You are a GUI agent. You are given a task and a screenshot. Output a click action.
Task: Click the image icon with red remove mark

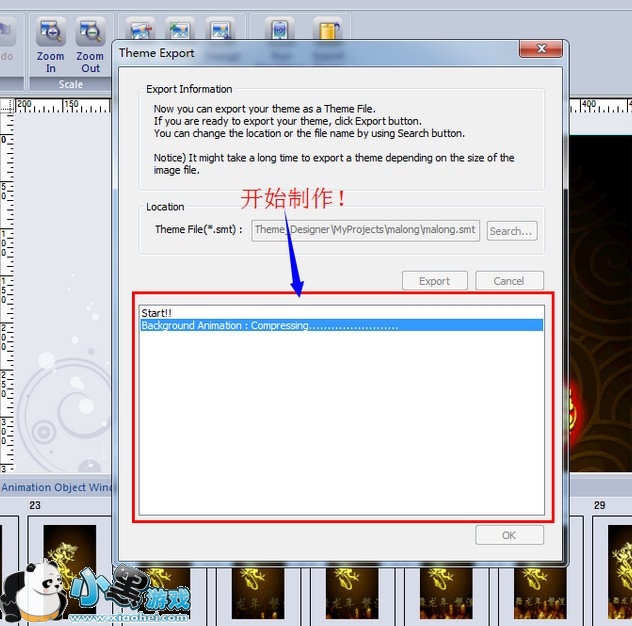pyautogui.click(x=141, y=29)
